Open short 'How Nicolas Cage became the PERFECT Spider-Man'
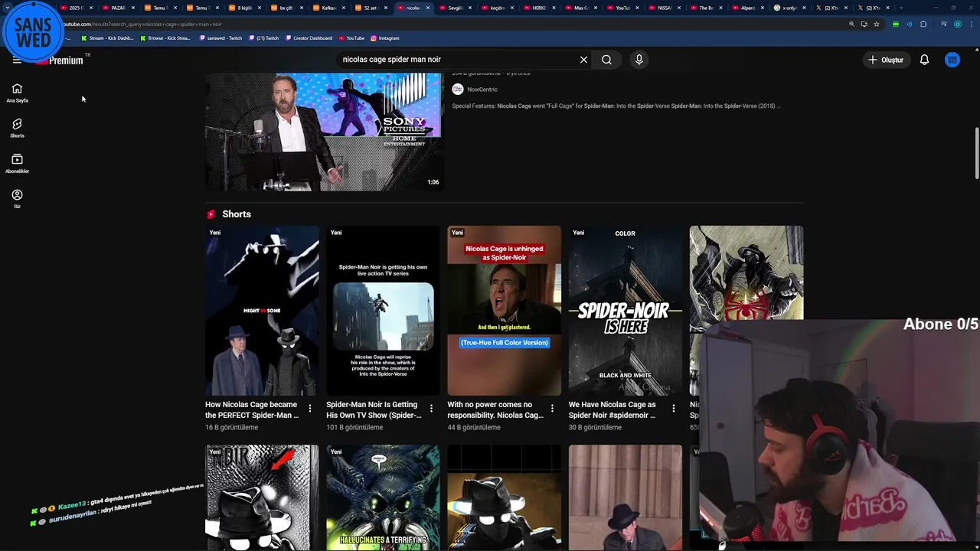The image size is (980, 551). click(x=262, y=310)
